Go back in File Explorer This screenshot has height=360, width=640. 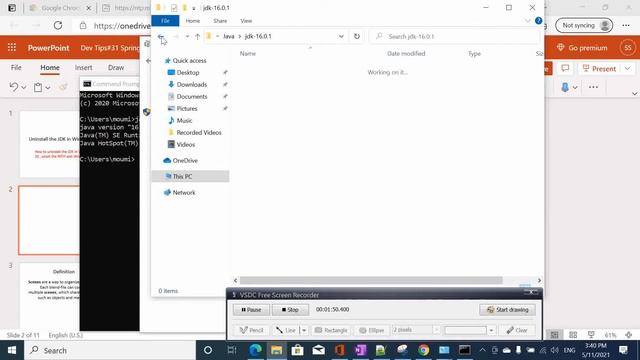click(x=161, y=36)
